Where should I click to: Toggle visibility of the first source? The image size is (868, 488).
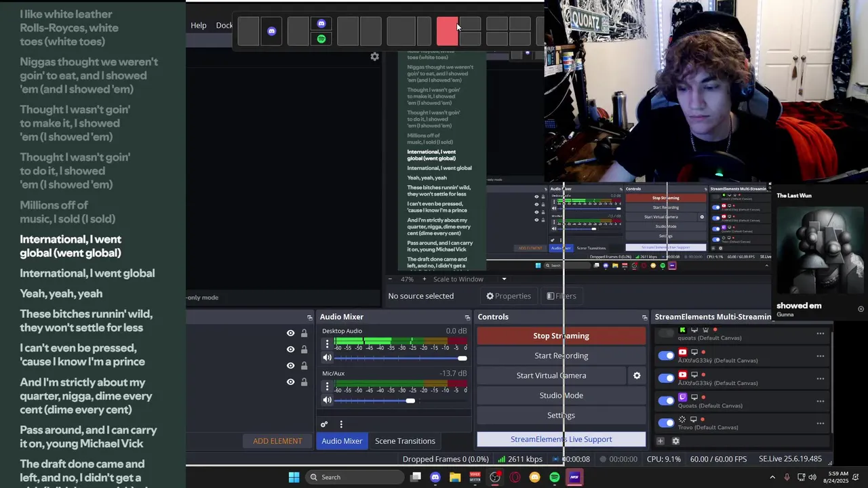pyautogui.click(x=290, y=333)
